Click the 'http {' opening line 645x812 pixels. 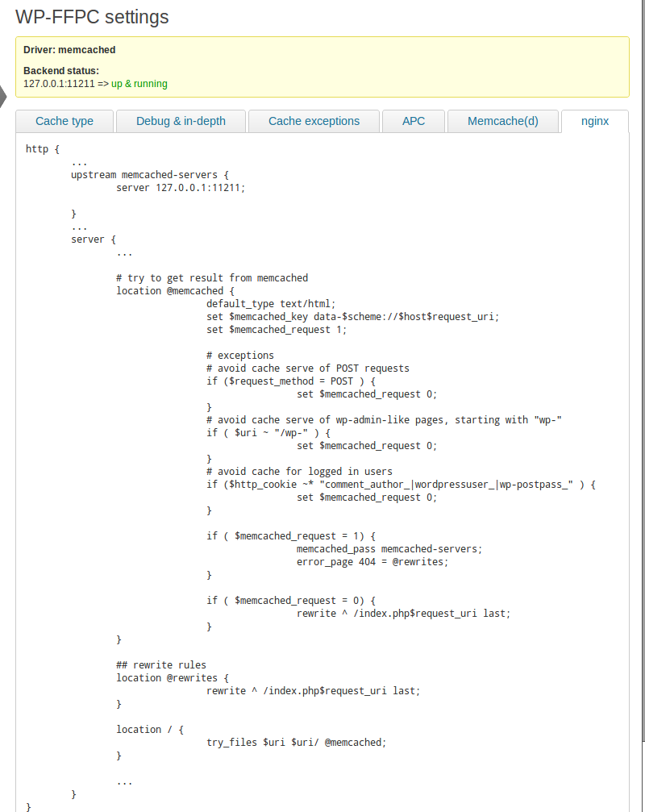43,149
